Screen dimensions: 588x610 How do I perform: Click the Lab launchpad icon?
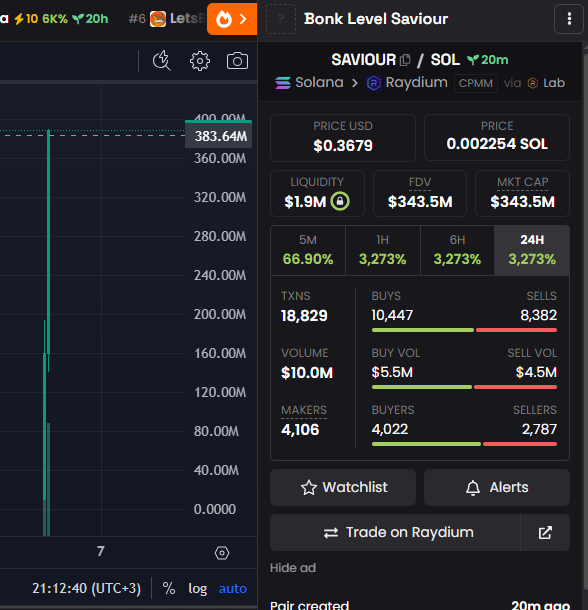point(532,83)
